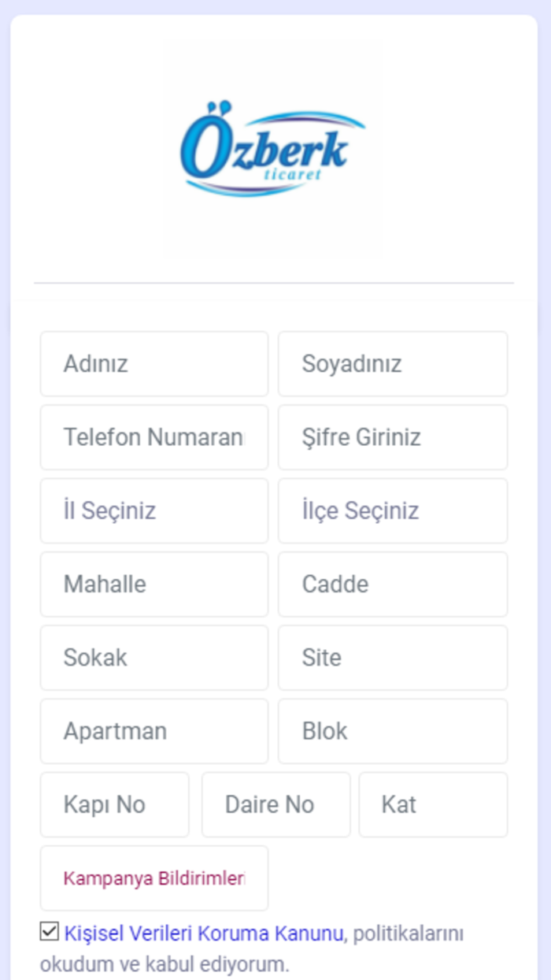Click the Telefon Numaranız phone field
The image size is (551, 980).
point(153,437)
